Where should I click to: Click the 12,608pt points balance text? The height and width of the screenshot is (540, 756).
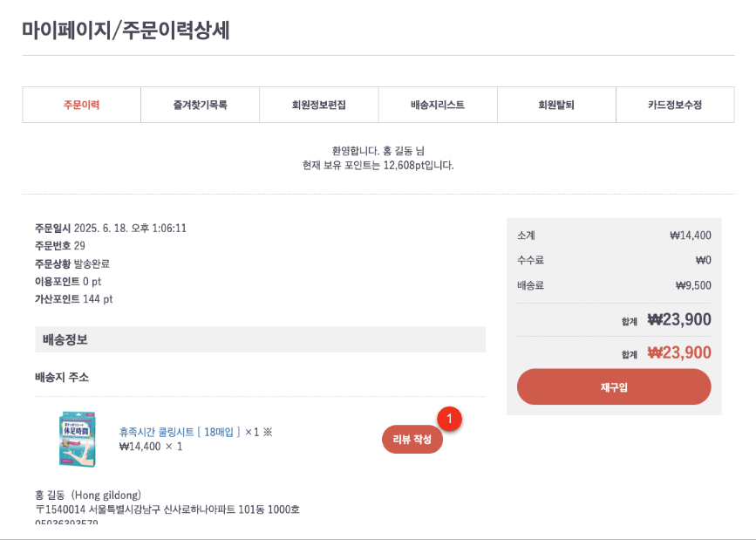pyautogui.click(x=405, y=165)
